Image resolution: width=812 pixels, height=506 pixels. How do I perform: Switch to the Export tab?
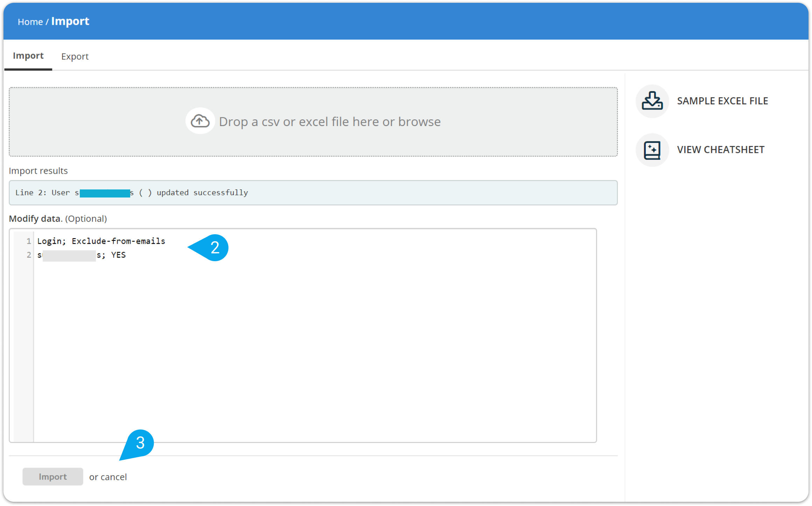(x=75, y=56)
